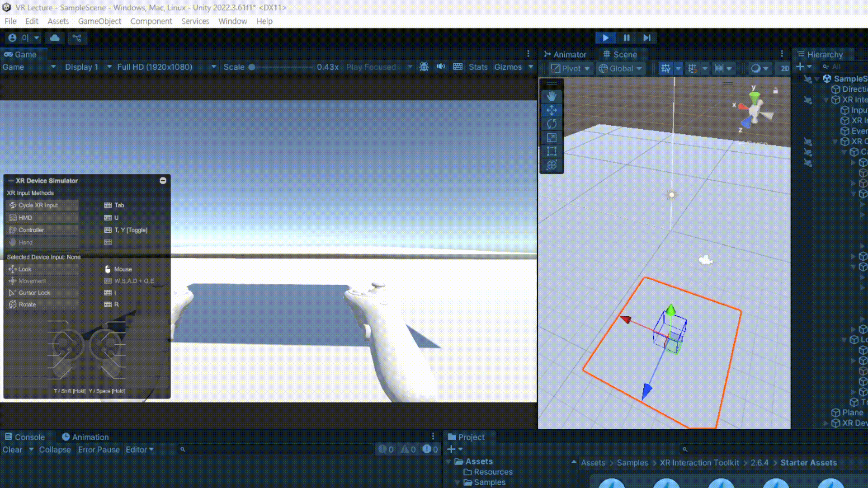Select the Rect transform tool
Viewport: 868px width, 488px height.
pyautogui.click(x=552, y=151)
